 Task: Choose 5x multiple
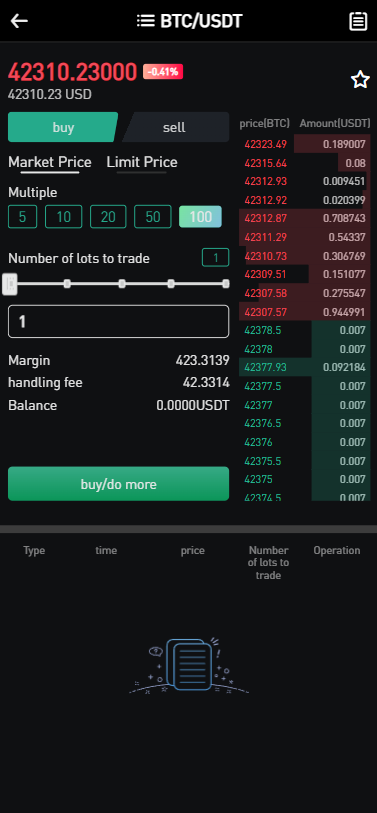[22, 217]
